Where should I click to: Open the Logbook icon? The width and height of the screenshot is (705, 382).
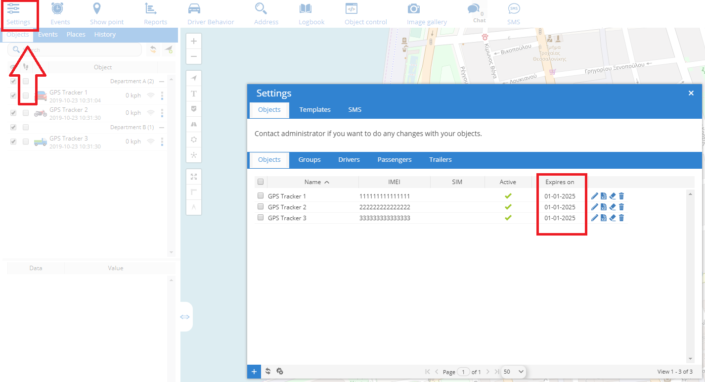[306, 9]
